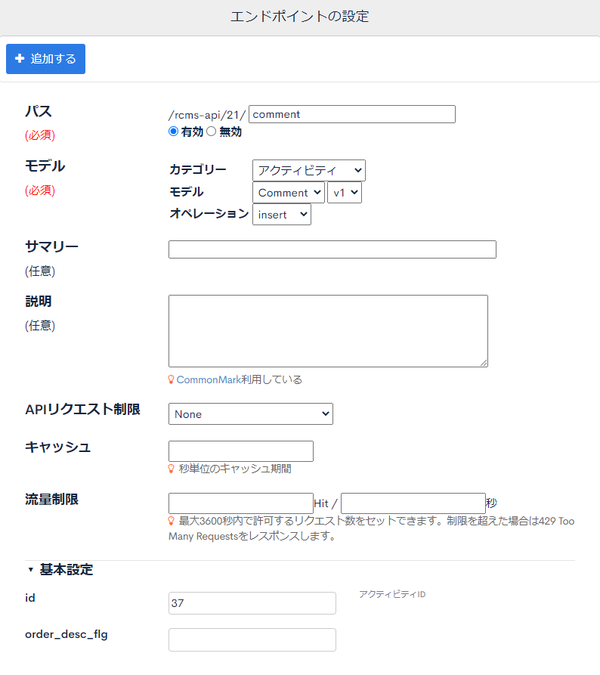This screenshot has width=600, height=675.
Task: Open the APIリクエスト制限 dropdown showing None
Action: coord(251,414)
